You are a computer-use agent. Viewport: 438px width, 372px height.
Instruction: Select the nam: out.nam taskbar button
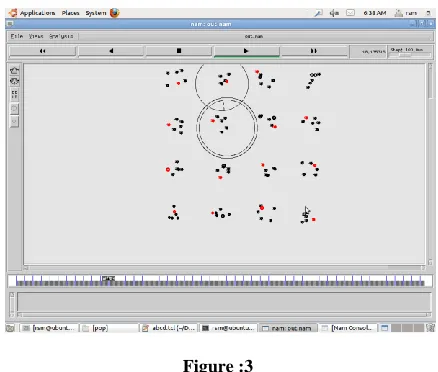[288, 328]
